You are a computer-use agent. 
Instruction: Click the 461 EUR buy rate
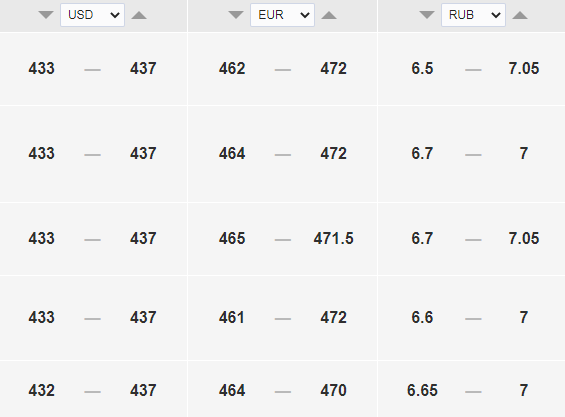click(x=232, y=318)
